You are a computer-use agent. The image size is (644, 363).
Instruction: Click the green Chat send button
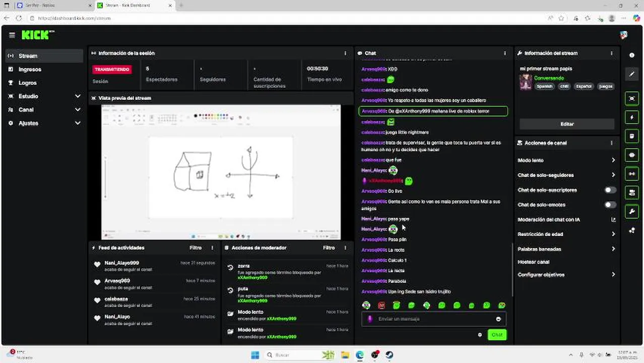pos(497,335)
